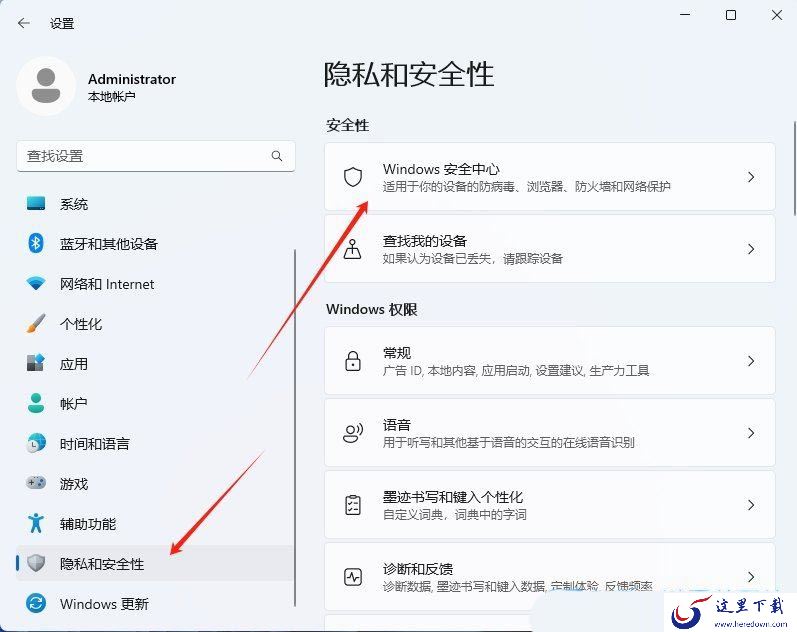
Task: Open 辅助功能 settings category
Action: pos(156,523)
